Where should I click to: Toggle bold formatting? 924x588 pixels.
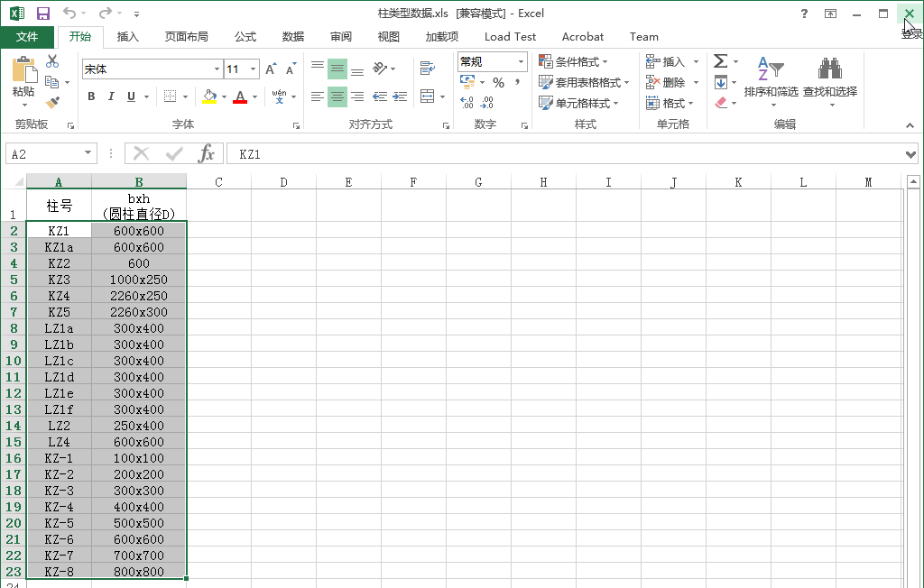pos(91,96)
